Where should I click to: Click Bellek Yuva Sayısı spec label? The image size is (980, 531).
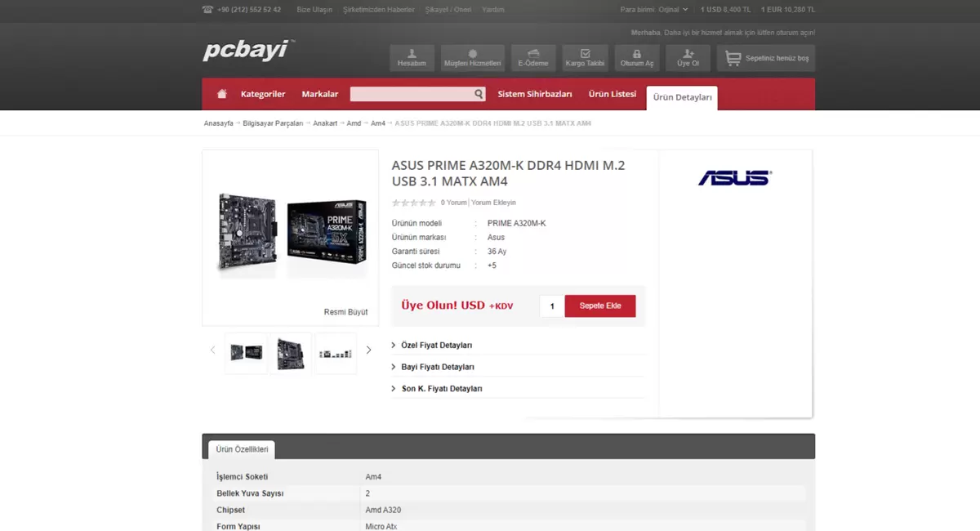point(251,493)
